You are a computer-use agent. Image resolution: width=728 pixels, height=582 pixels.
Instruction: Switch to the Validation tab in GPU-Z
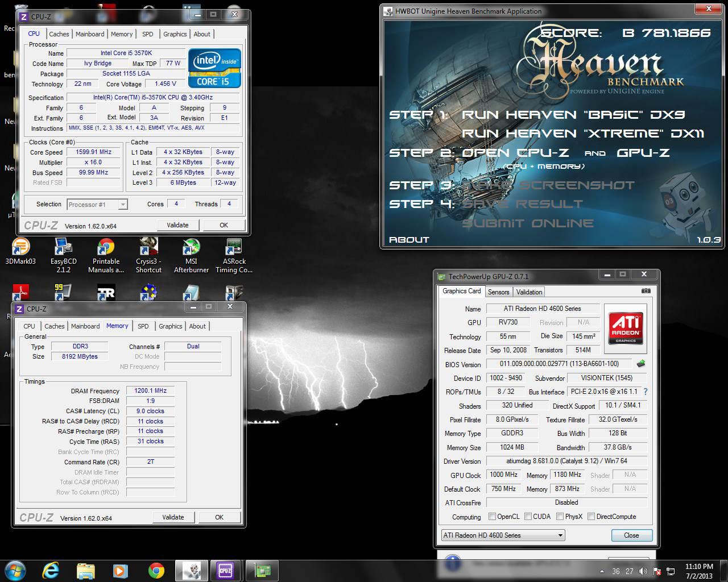530,292
